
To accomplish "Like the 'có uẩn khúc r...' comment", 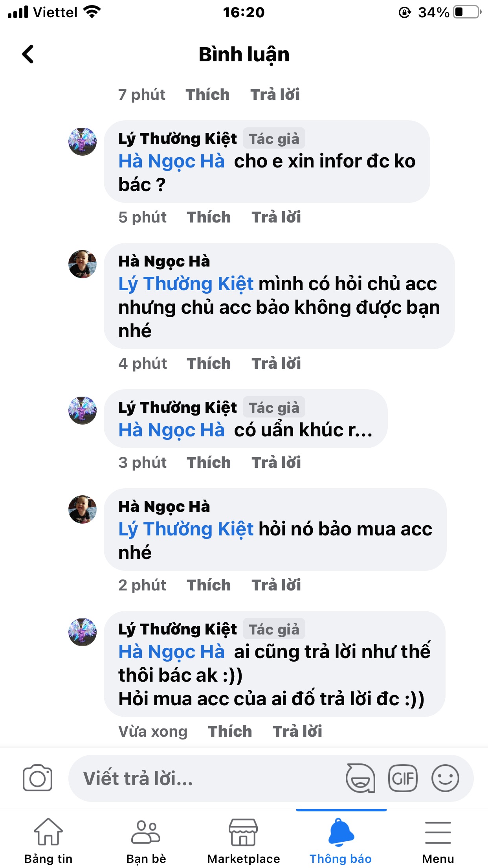I will point(209,463).
